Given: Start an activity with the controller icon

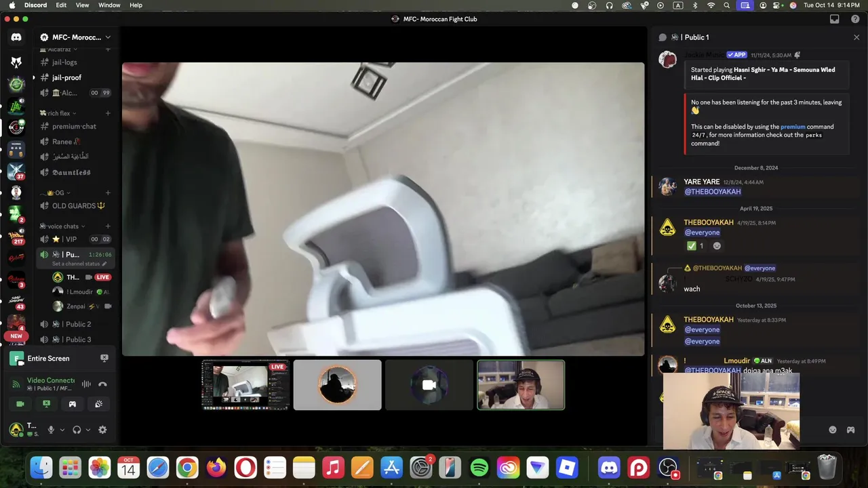Looking at the screenshot, I should pyautogui.click(x=73, y=404).
